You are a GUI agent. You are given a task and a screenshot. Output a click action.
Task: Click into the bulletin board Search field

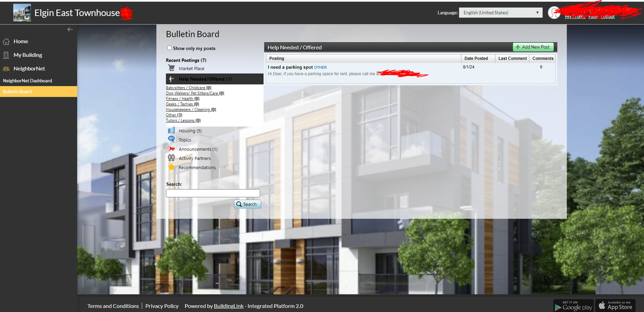point(213,193)
